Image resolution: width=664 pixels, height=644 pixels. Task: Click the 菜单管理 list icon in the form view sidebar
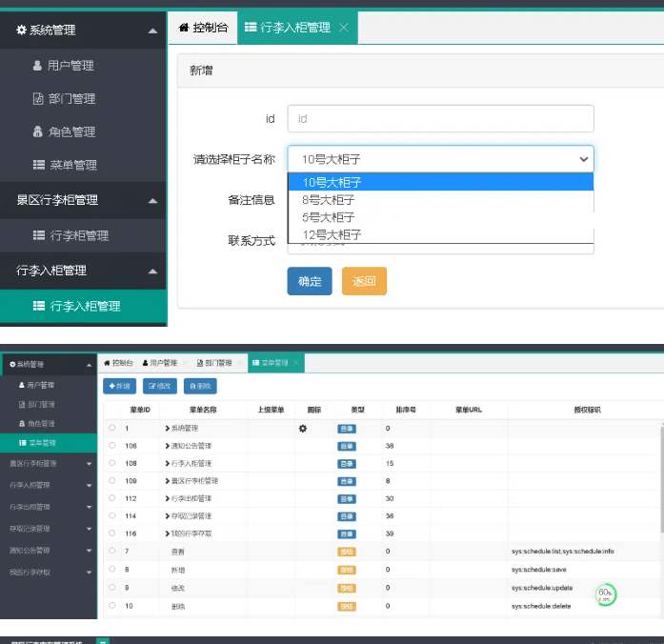39,165
